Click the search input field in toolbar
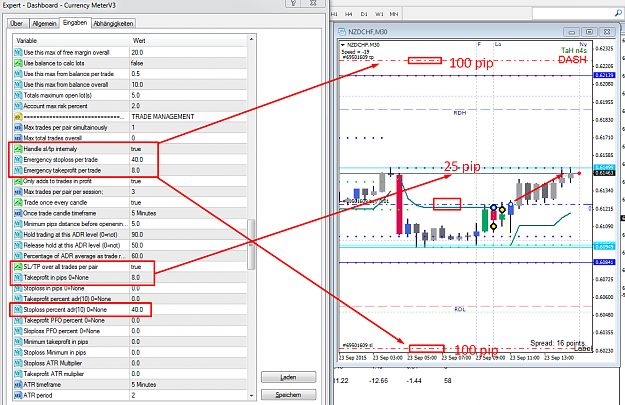 click(573, 14)
